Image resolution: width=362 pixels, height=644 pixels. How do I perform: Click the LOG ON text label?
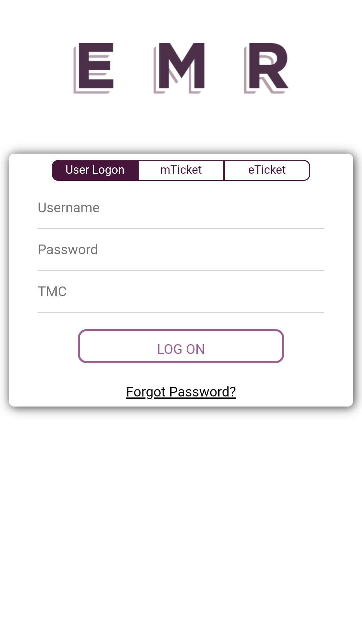tap(181, 349)
